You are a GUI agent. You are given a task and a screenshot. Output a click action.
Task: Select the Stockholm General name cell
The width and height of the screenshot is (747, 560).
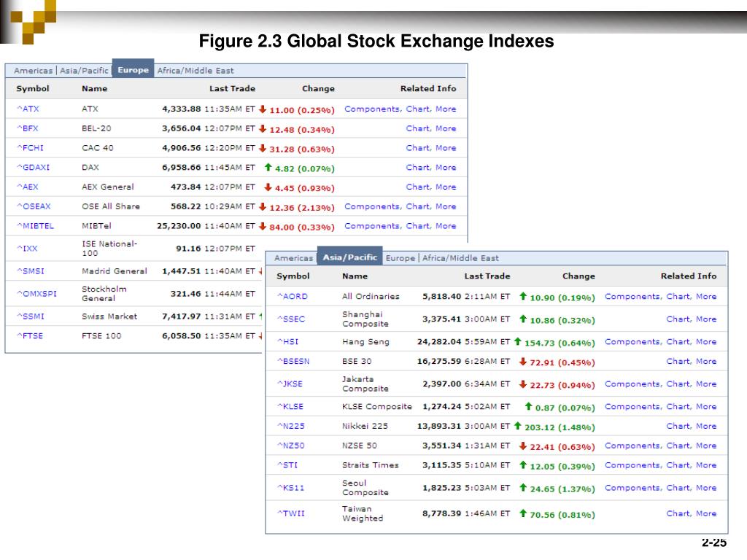click(104, 293)
